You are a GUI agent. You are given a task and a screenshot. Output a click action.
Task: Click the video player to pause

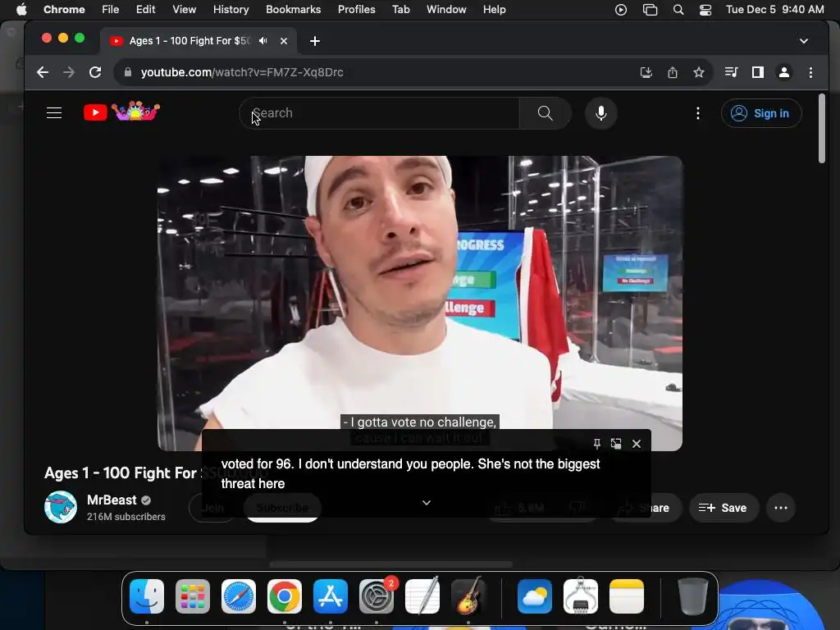pyautogui.click(x=420, y=303)
